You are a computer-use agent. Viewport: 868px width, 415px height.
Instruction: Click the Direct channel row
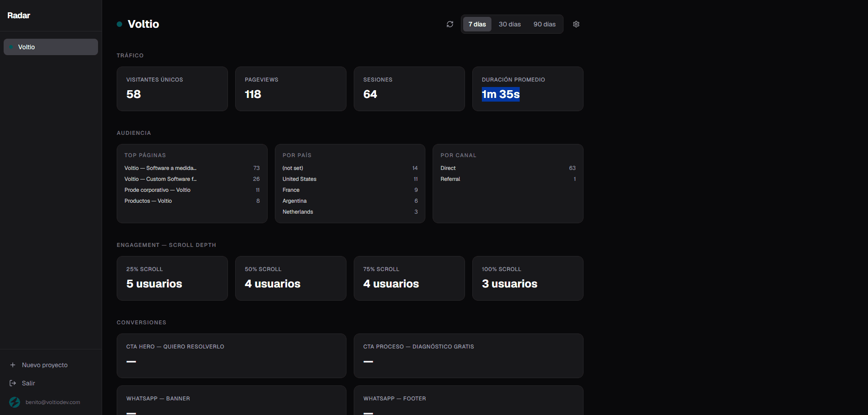[x=508, y=168]
